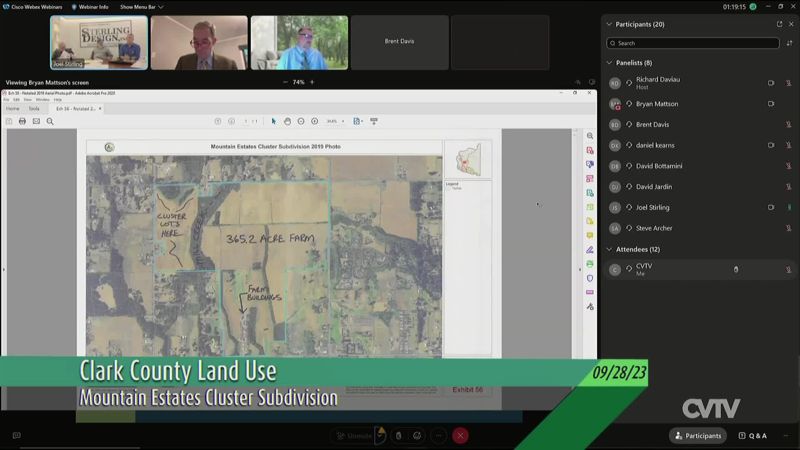Select panelist Brent Davis in the list
Screen dimensions: 800x450
(699, 124)
